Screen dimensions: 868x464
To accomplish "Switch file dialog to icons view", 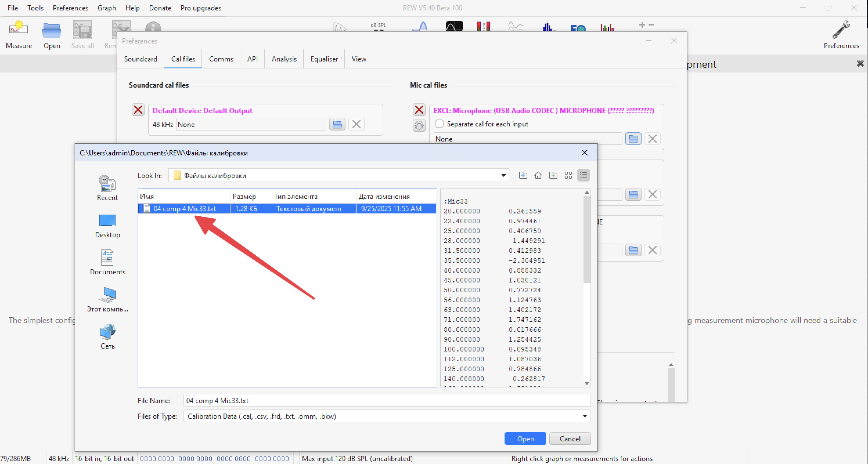I will (x=568, y=175).
